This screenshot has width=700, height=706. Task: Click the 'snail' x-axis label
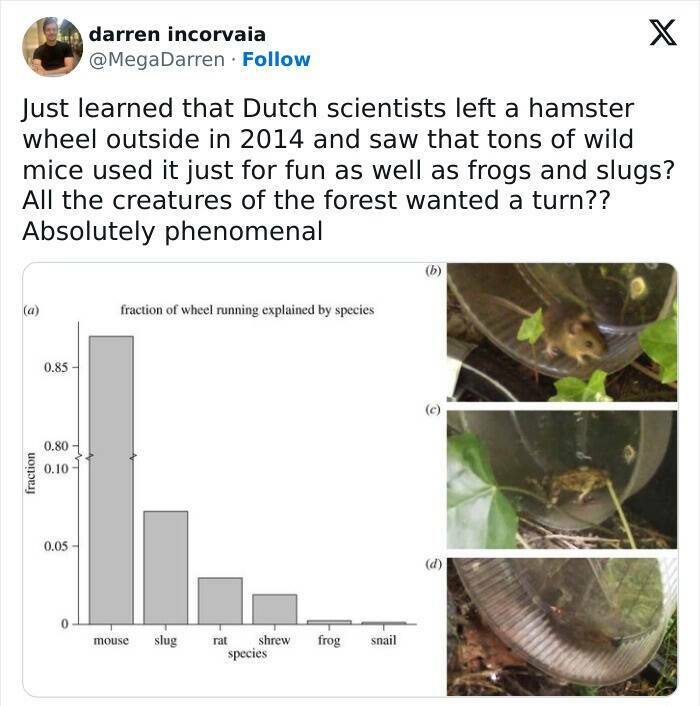point(383,640)
